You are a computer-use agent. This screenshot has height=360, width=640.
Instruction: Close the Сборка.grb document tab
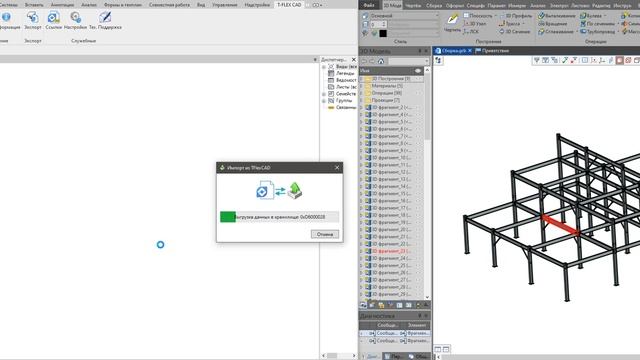click(x=469, y=51)
